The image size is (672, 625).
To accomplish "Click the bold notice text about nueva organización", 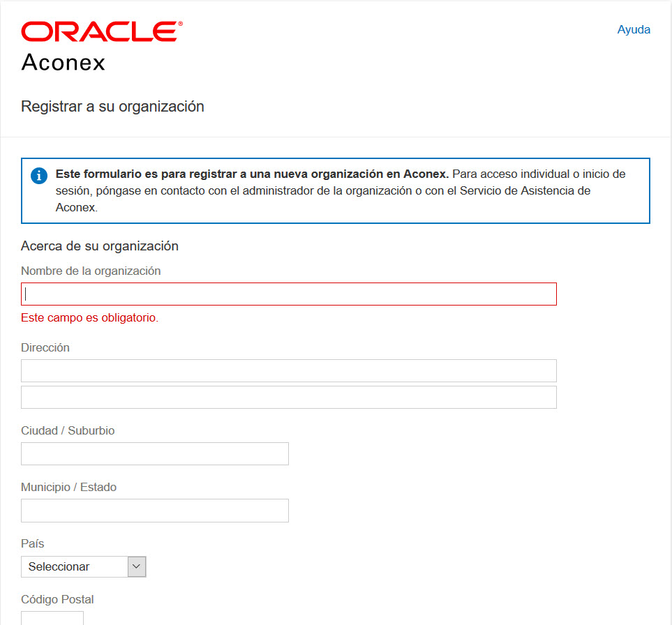I will click(x=252, y=174).
